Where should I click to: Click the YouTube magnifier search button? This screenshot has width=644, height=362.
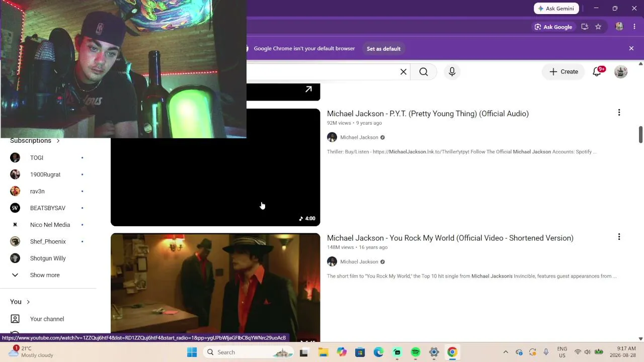pyautogui.click(x=424, y=72)
